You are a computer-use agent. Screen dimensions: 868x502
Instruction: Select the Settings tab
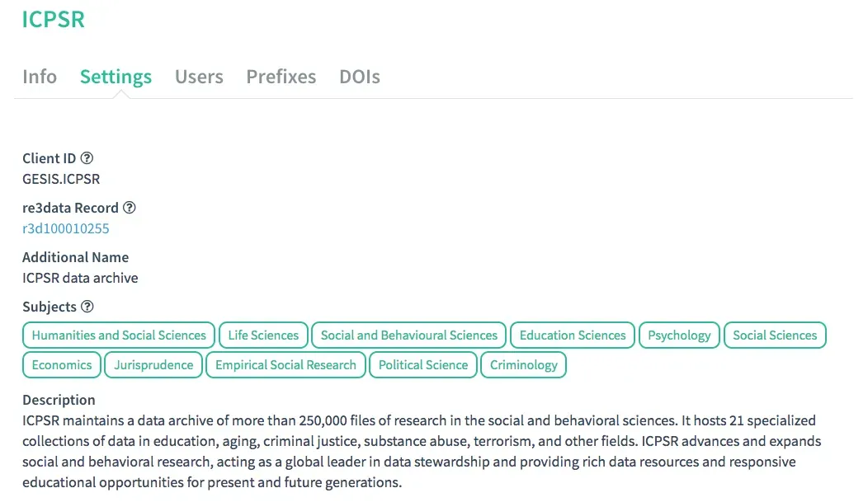tap(116, 77)
